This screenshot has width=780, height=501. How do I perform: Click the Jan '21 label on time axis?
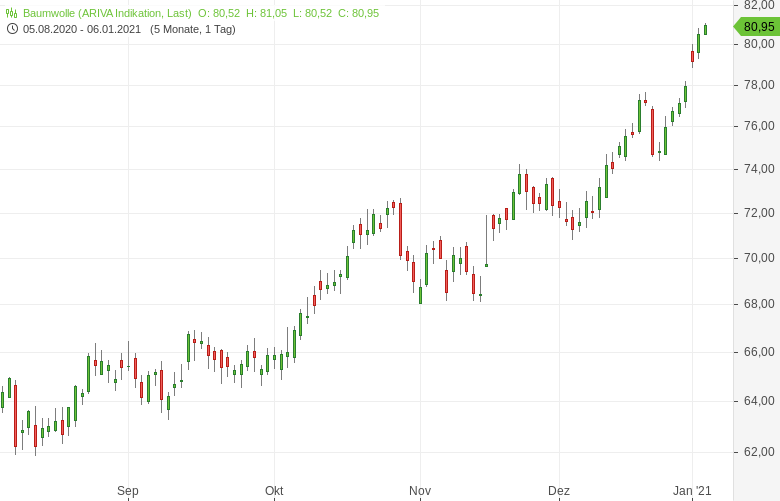pyautogui.click(x=692, y=491)
